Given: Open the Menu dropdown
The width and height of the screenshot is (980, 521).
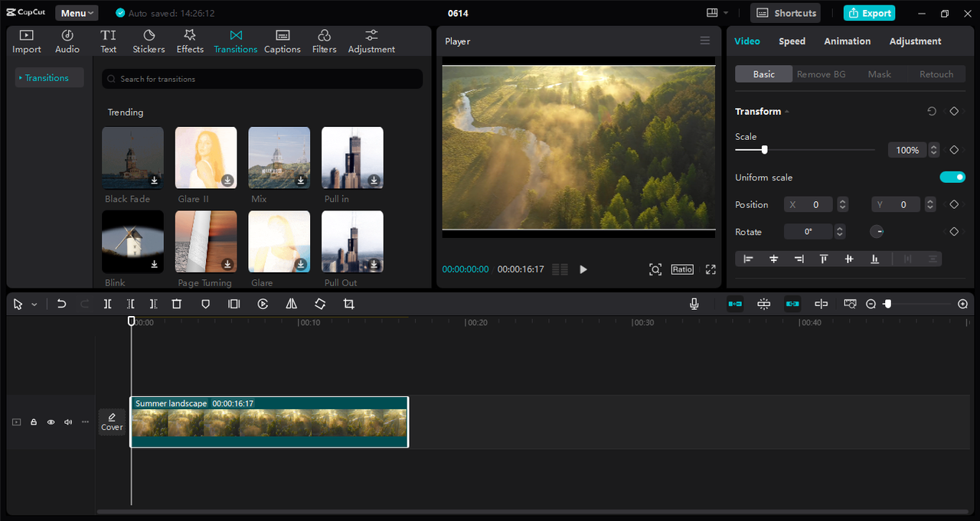Looking at the screenshot, I should 77,13.
